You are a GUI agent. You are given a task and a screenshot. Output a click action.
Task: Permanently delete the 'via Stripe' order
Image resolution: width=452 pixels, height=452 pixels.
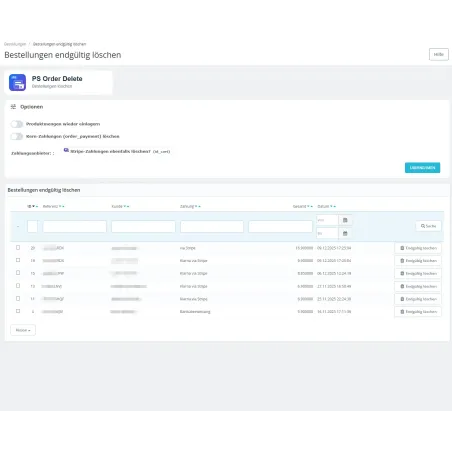pos(418,248)
